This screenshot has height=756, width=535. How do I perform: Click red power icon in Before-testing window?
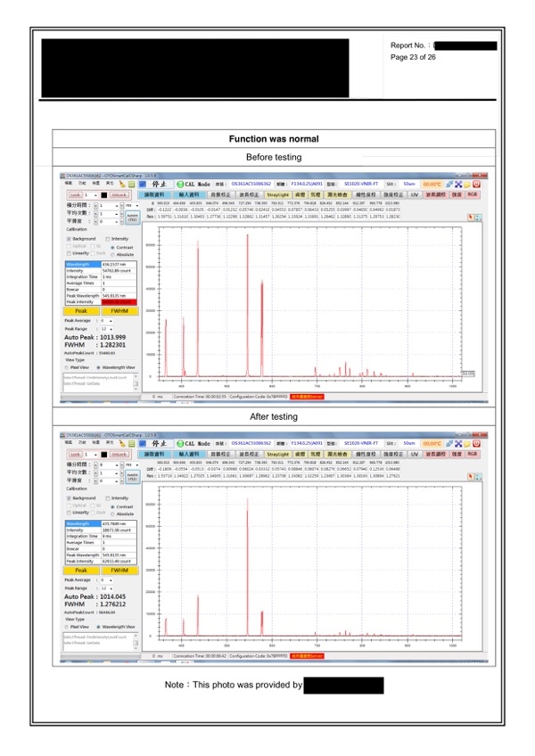pos(476,185)
